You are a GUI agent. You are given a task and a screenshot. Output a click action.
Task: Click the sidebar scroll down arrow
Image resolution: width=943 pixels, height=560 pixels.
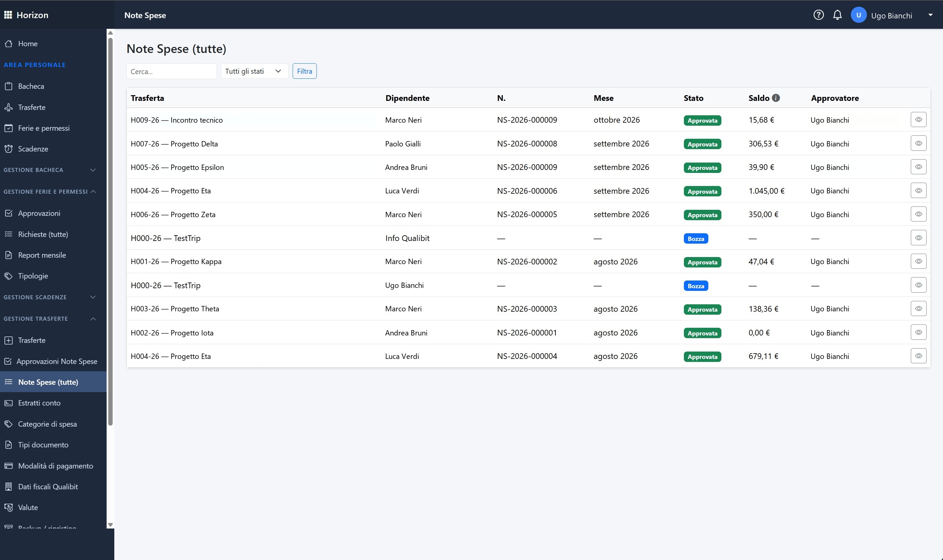click(110, 525)
